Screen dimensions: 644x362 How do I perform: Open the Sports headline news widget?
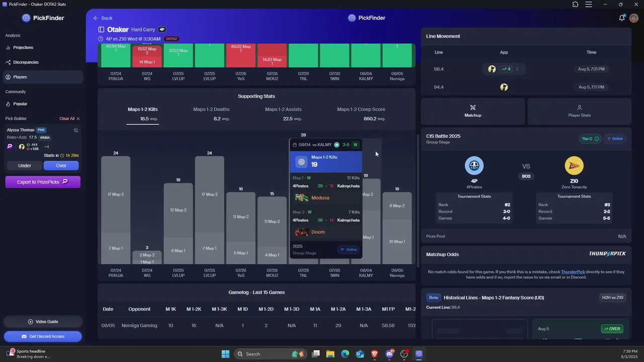(x=28, y=354)
